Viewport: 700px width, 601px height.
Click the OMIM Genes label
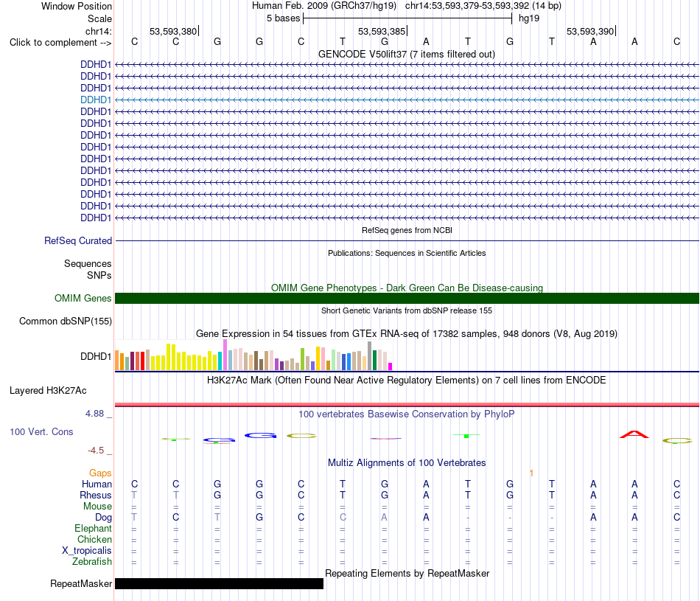[x=83, y=298]
